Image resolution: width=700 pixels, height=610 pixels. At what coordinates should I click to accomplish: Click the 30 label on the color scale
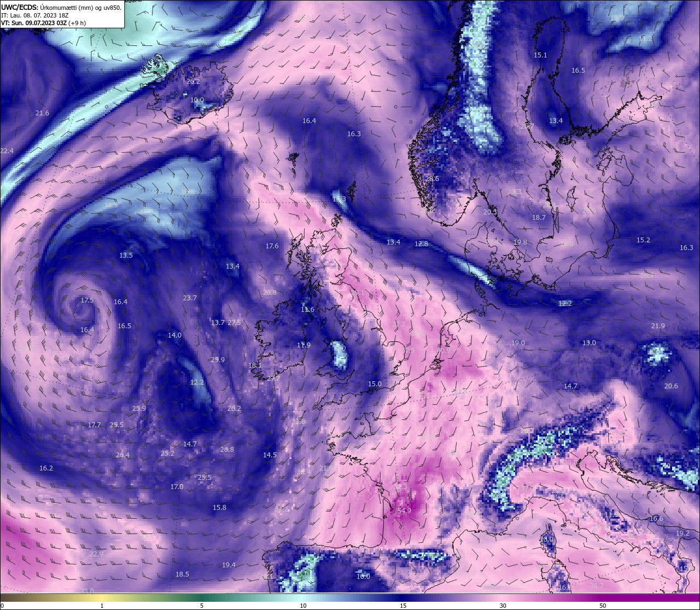tap(503, 606)
